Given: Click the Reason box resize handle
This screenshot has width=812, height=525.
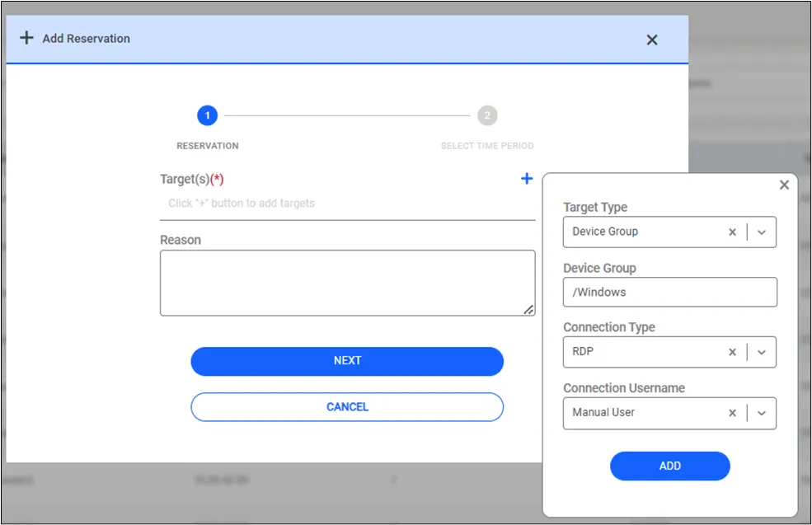Looking at the screenshot, I should click(x=528, y=310).
